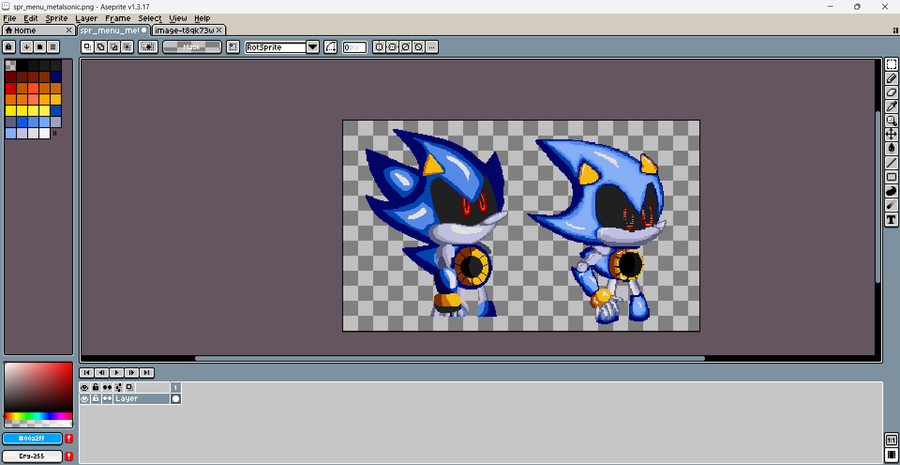Toggle left diagonal symmetry icon
Image resolution: width=900 pixels, height=465 pixels.
click(418, 47)
